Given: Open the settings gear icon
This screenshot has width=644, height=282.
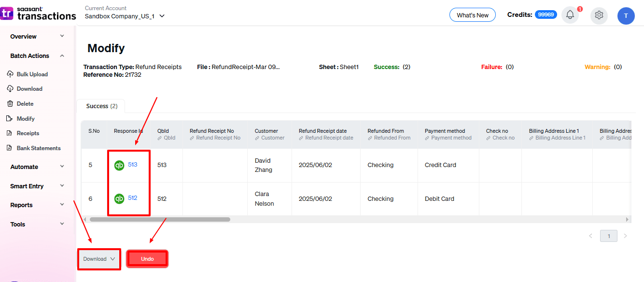Looking at the screenshot, I should (599, 15).
